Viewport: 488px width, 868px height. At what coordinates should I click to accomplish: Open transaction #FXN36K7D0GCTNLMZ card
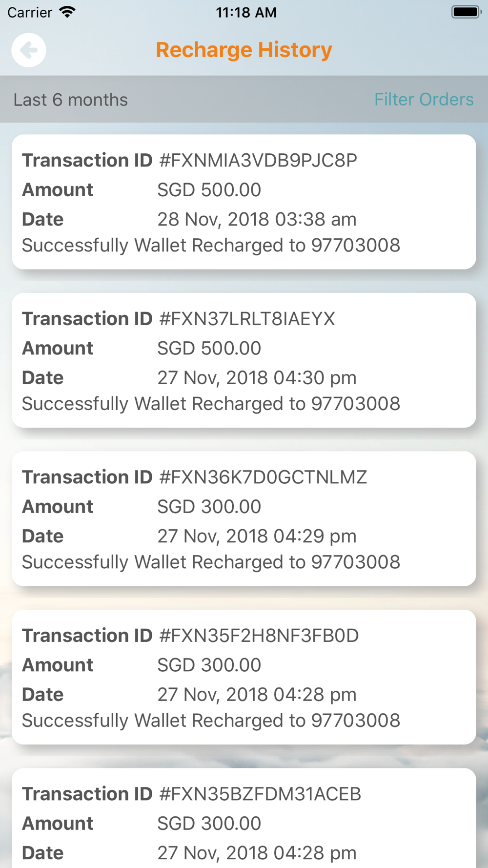244,518
